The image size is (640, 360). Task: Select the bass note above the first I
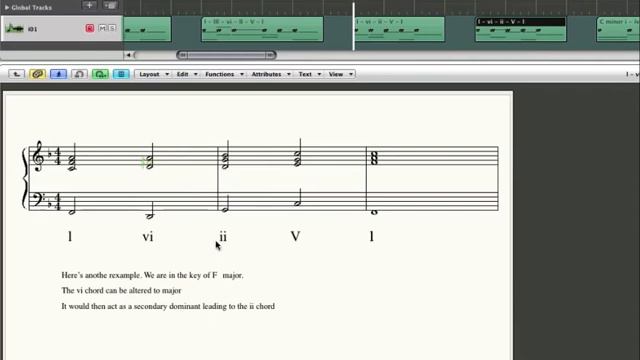[x=72, y=205]
